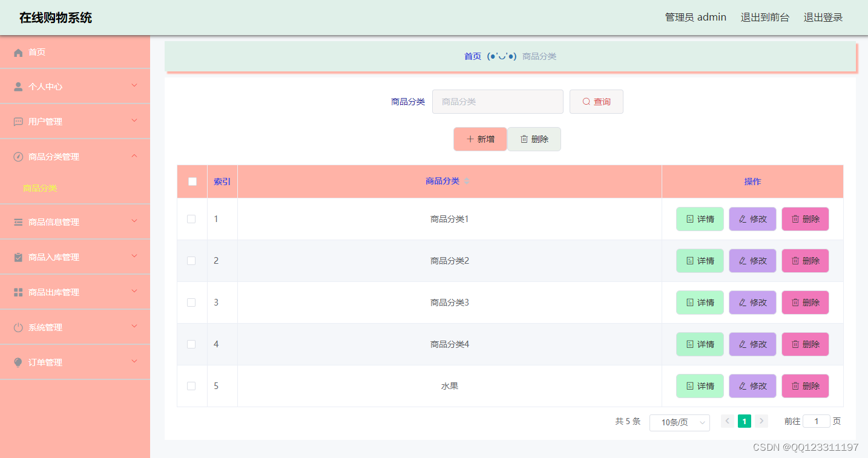Focus the 商品分类 search input field
This screenshot has width=868, height=458.
coord(498,102)
